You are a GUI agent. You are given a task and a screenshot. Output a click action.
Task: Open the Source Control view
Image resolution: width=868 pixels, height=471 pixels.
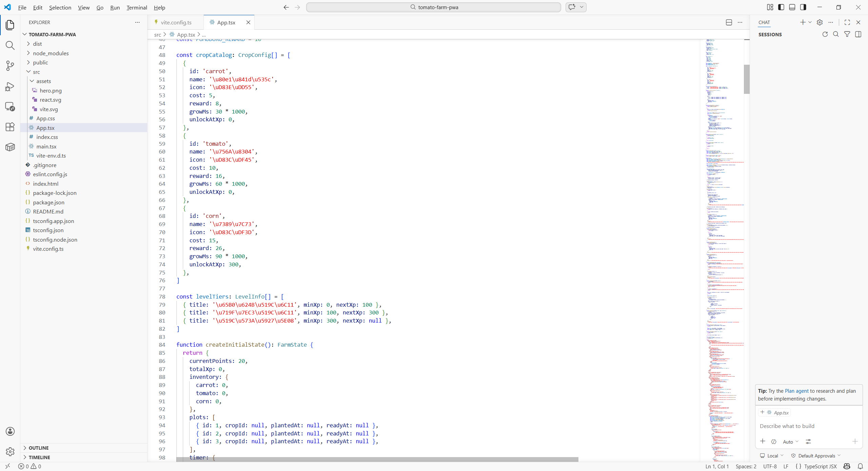10,65
